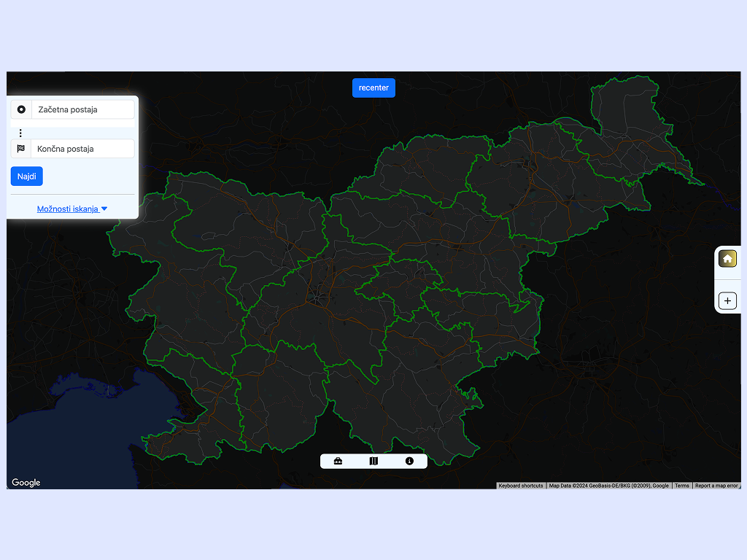Click the start station circle icon
Image resolution: width=747 pixels, height=560 pixels.
point(21,109)
